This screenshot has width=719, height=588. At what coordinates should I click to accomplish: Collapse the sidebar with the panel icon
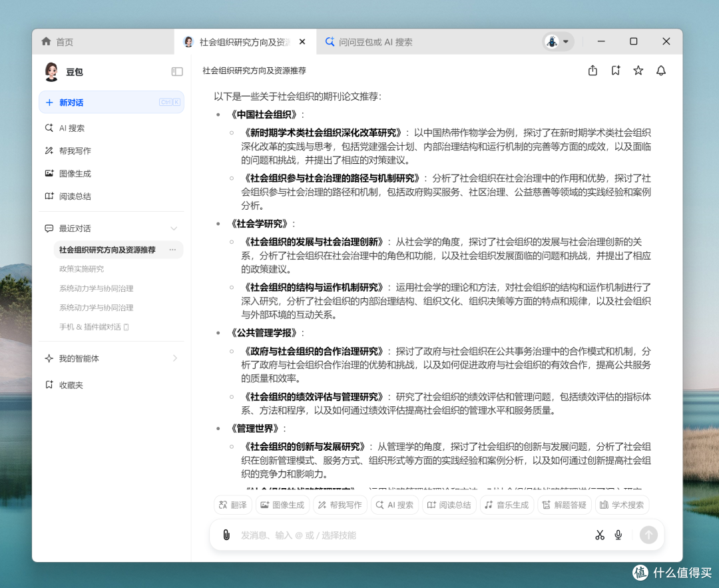click(x=177, y=71)
